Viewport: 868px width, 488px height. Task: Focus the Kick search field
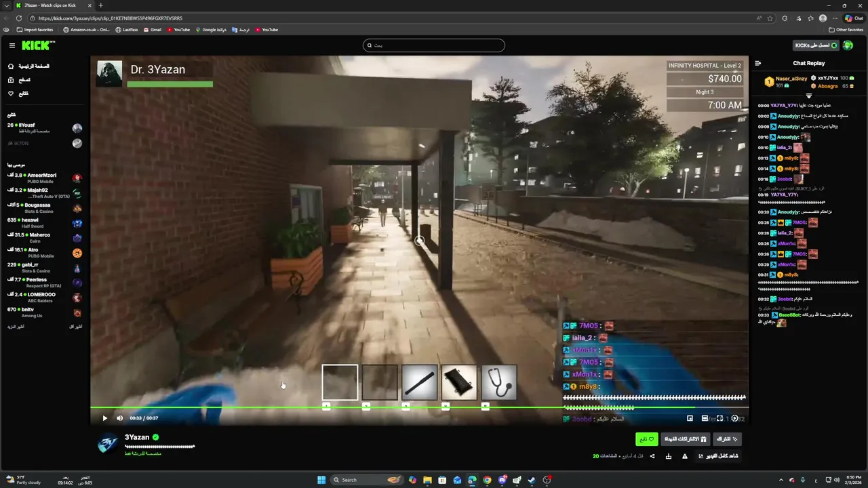click(x=434, y=45)
